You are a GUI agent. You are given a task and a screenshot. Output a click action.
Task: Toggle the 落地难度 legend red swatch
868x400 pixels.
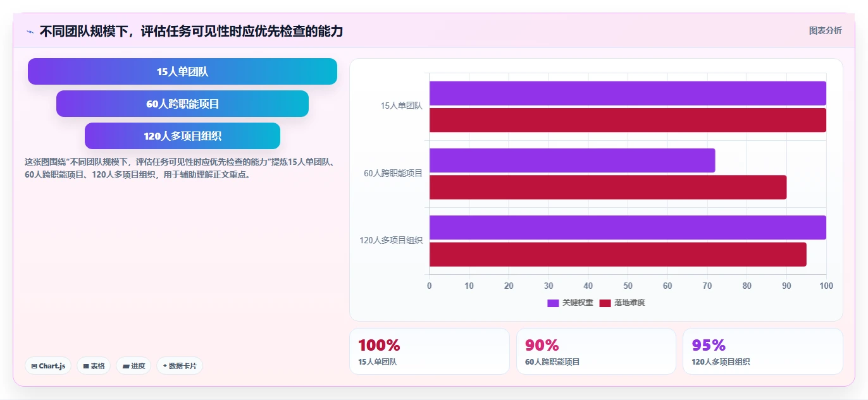(x=605, y=303)
